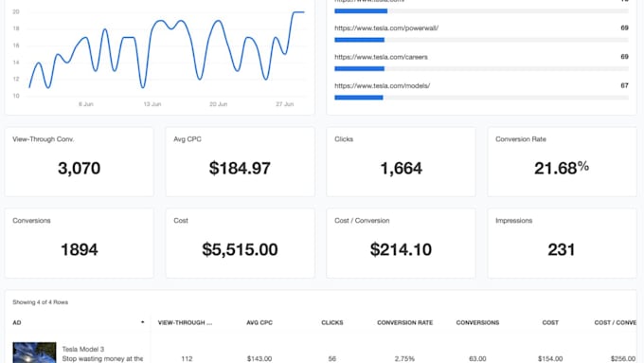Sort by VIEW-THROUGH column header
The height and width of the screenshot is (363, 644).
point(185,322)
